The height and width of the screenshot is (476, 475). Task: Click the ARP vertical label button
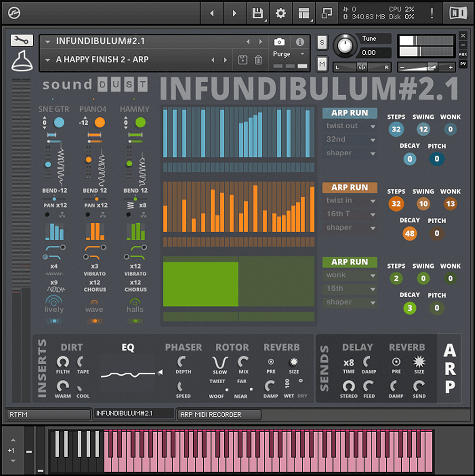tap(450, 368)
